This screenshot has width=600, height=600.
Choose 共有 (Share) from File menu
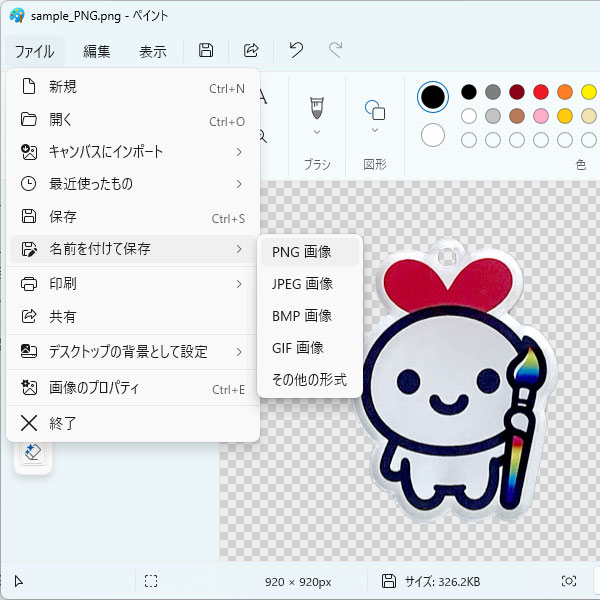click(132, 316)
